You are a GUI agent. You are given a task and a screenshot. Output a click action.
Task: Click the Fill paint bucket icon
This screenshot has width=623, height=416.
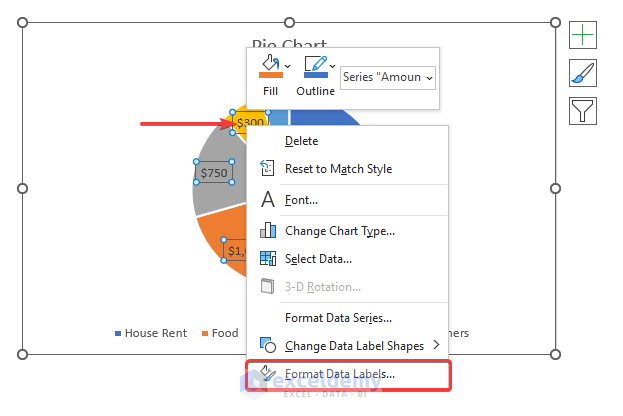268,67
